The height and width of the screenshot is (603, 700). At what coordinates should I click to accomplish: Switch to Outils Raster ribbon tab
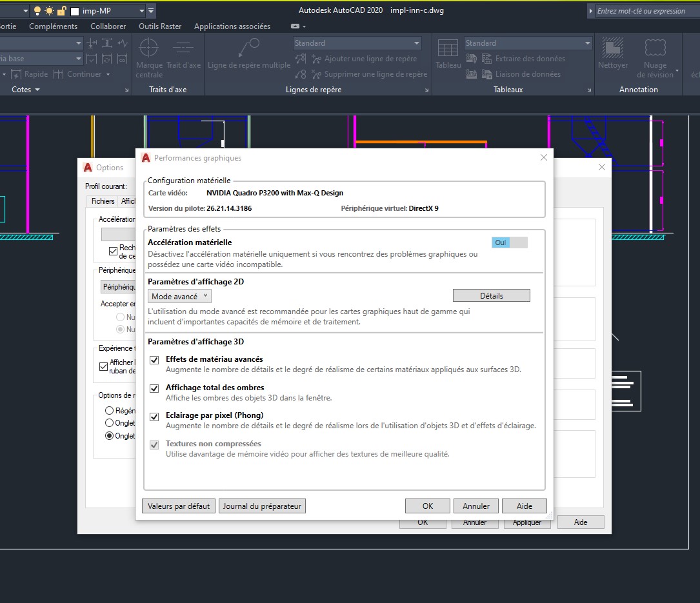[160, 26]
